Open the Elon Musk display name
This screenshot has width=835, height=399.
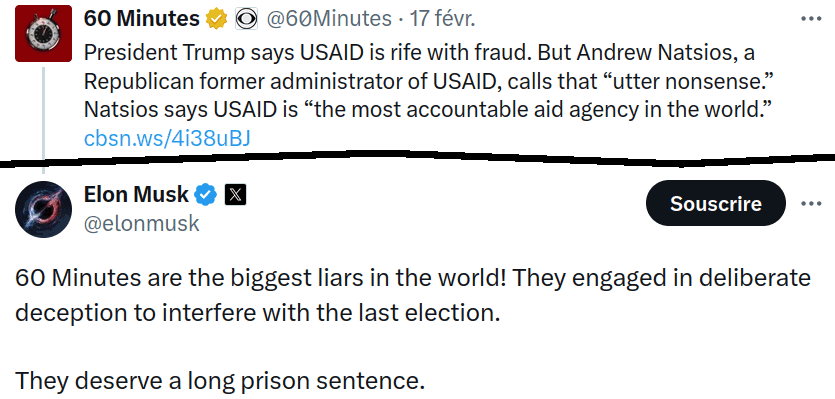pyautogui.click(x=136, y=195)
